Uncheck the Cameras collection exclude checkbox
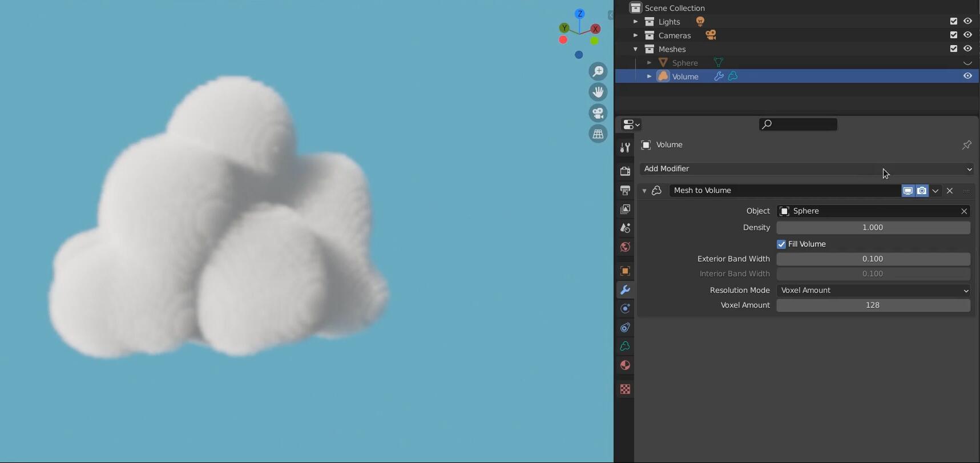This screenshot has width=980, height=463. 953,35
